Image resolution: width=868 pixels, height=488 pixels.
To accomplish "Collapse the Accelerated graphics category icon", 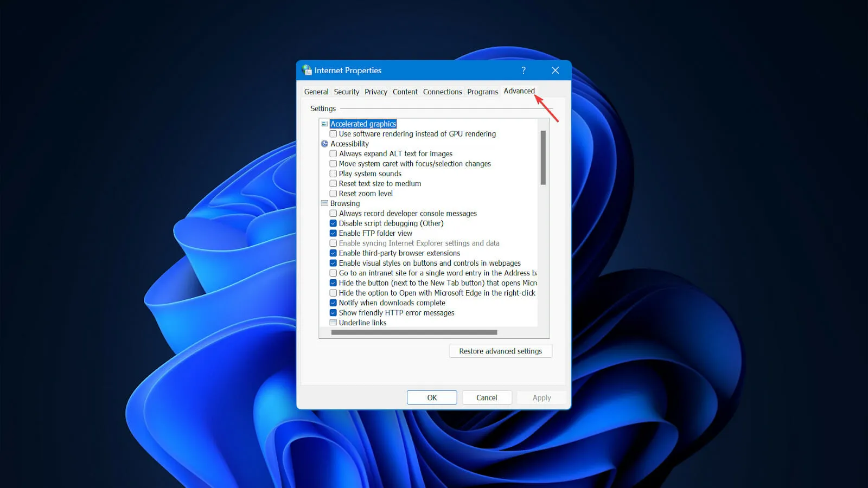I will coord(324,124).
